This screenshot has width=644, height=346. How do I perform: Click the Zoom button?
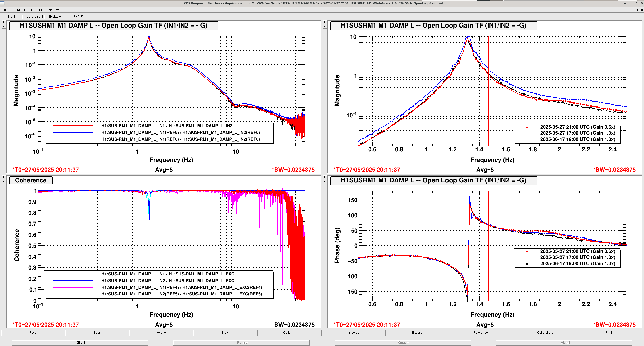(x=97, y=332)
